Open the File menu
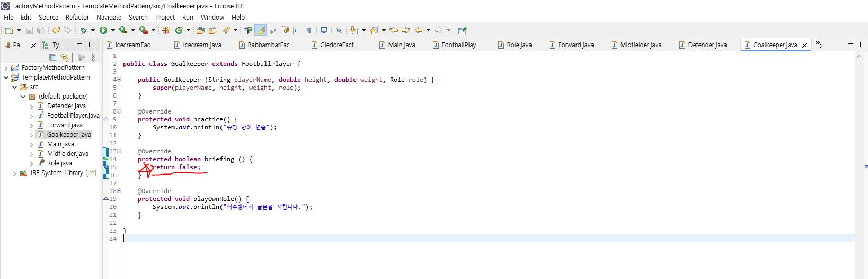Viewport: 868px width, 279px height. click(8, 17)
